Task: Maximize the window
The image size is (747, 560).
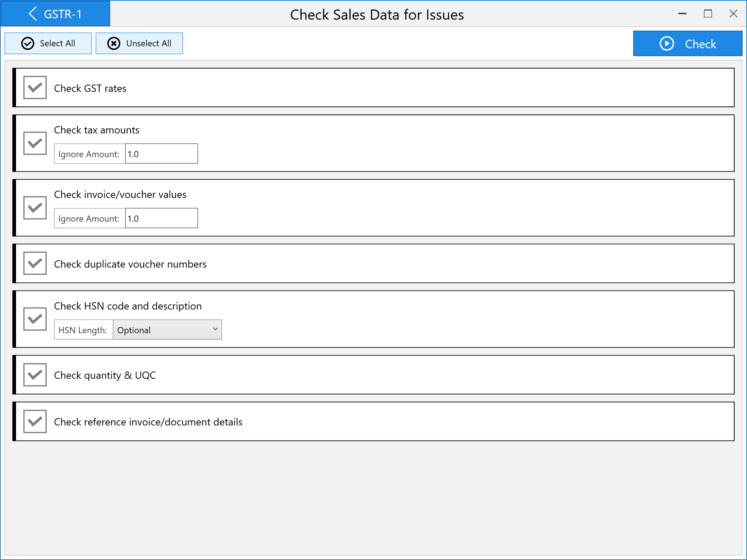Action: [708, 14]
